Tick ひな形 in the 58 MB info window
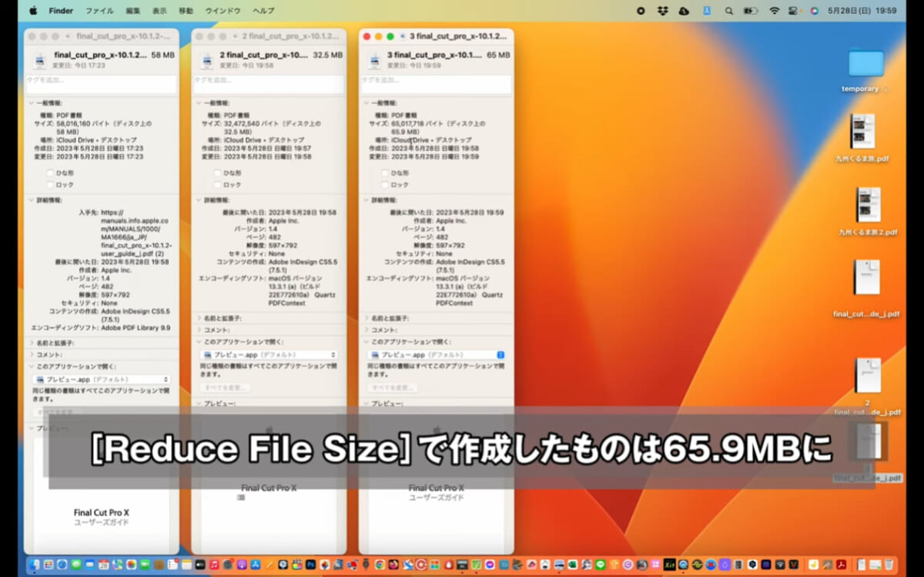The height and width of the screenshot is (577, 924). pyautogui.click(x=50, y=173)
